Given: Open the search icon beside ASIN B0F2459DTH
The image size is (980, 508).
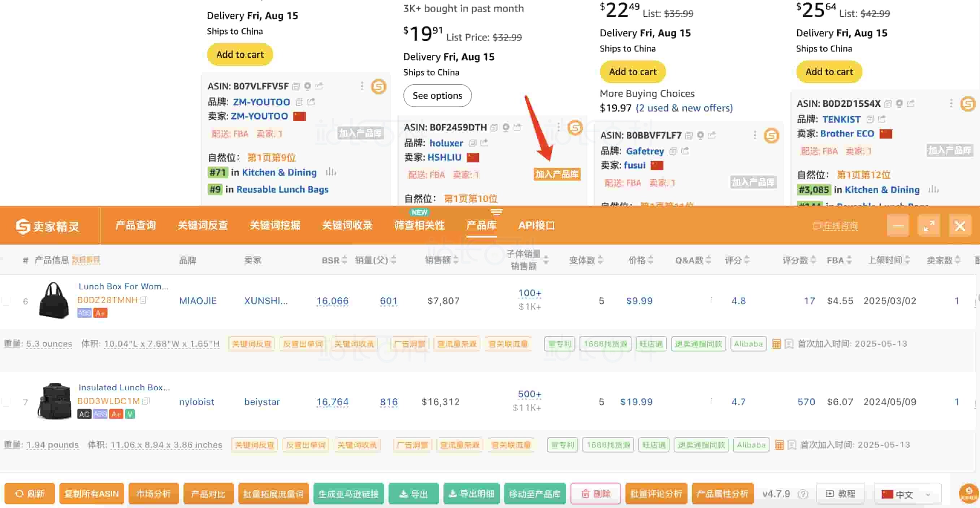Looking at the screenshot, I should point(506,127).
